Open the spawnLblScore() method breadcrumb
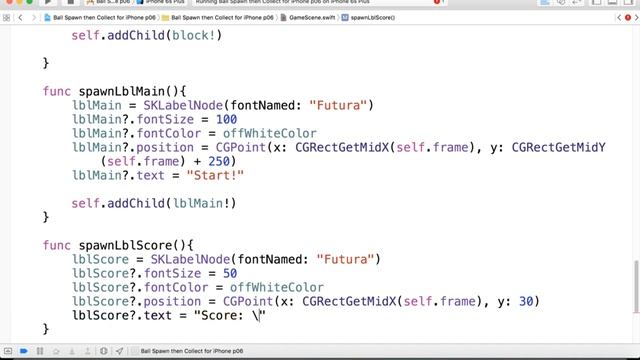This screenshot has height=360, width=640. pos(368,18)
